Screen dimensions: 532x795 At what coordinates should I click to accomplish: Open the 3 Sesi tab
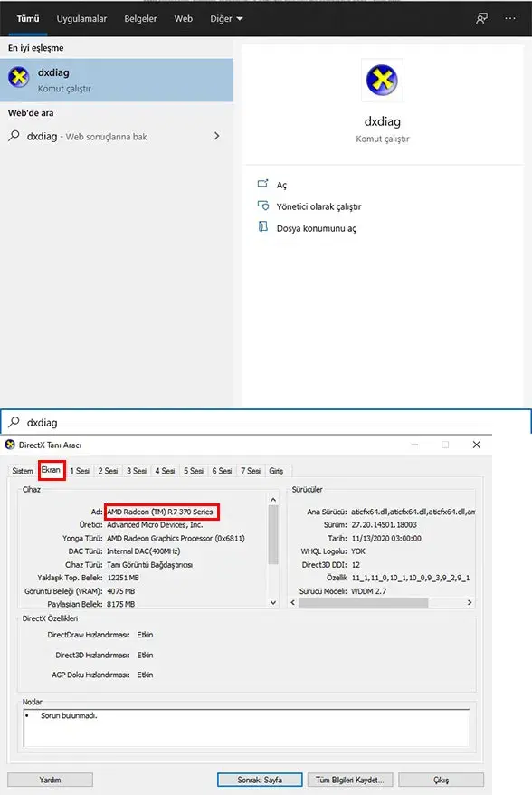[137, 471]
